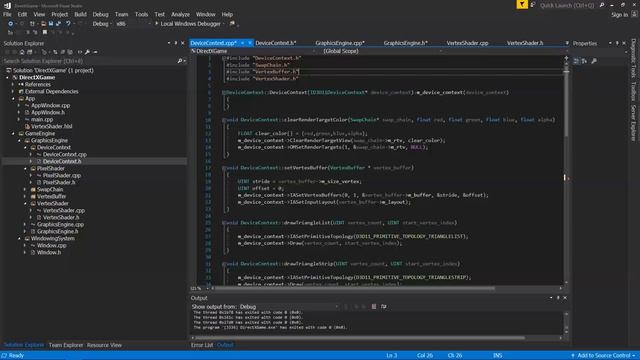Expand the VertexBuffer folder

25,196
